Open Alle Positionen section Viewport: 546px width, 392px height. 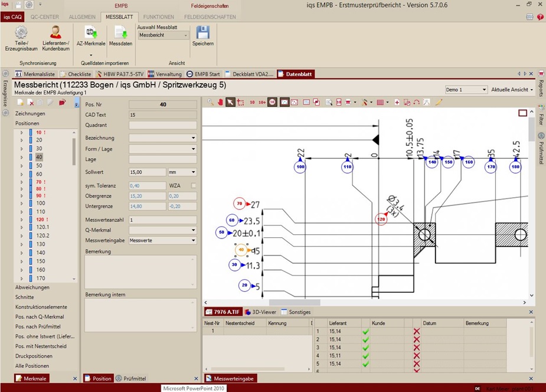32,365
